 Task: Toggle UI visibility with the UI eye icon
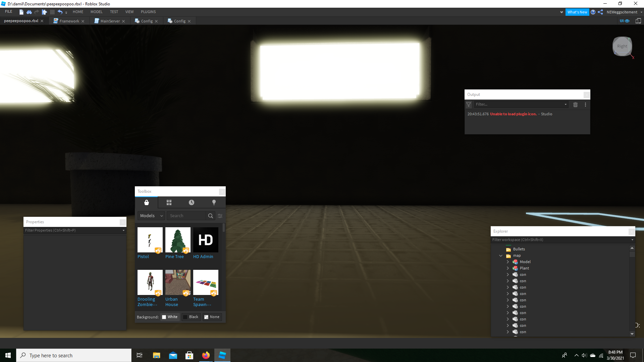tap(625, 21)
